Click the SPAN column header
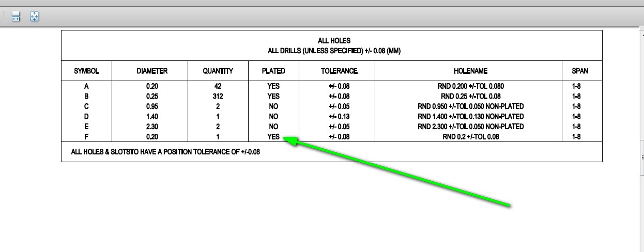644x252 pixels. point(580,71)
